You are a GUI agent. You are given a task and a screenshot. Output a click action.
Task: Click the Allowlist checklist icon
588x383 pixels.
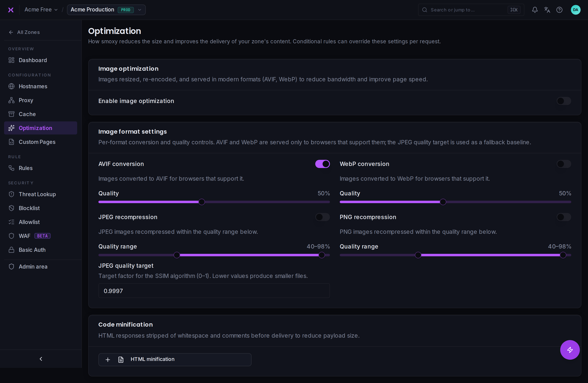[x=11, y=222]
